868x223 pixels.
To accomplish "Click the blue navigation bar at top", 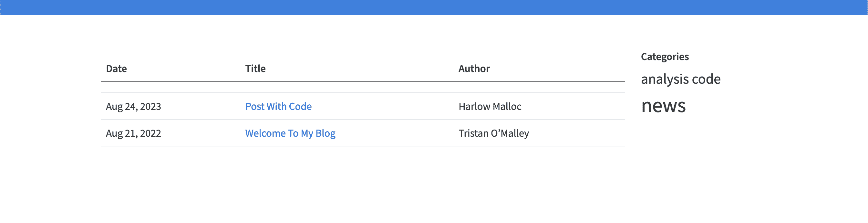I will tap(434, 7).
